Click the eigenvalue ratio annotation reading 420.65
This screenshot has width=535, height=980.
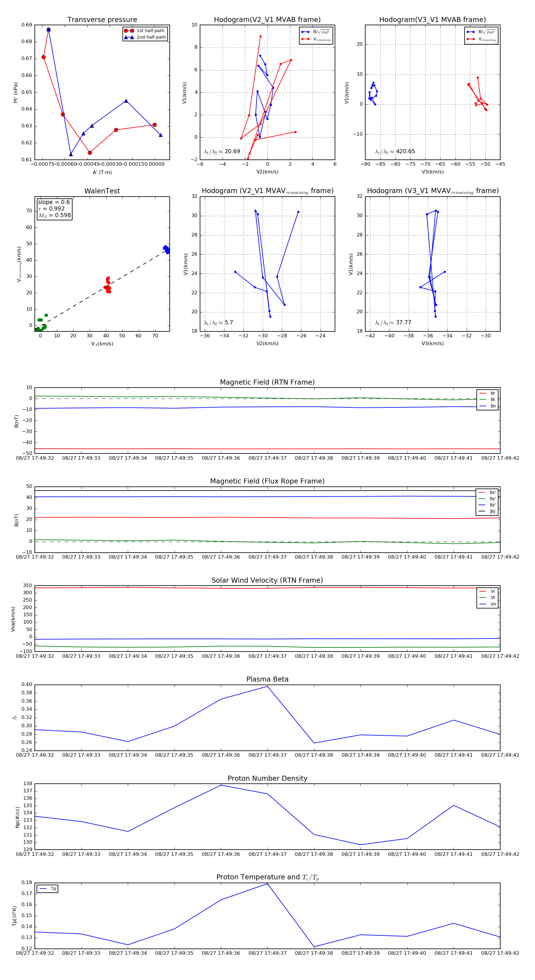click(x=395, y=151)
